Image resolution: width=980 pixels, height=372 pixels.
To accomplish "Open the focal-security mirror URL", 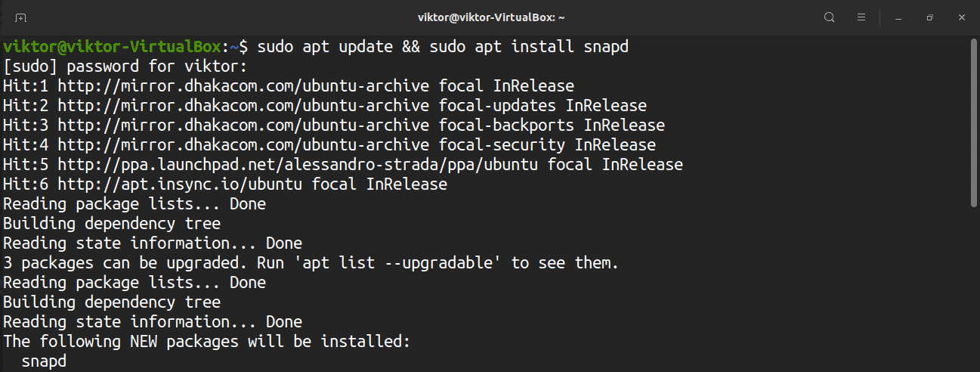I will coord(243,145).
